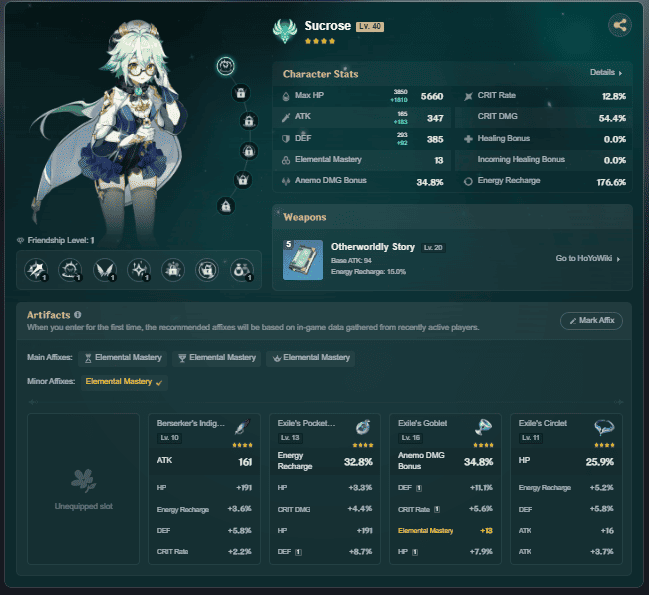
Task: Select goblet Elemental Mastery main affix
Action: 216,358
